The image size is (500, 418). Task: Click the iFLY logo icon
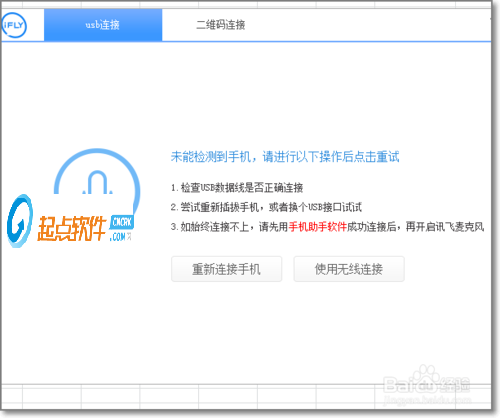point(14,25)
